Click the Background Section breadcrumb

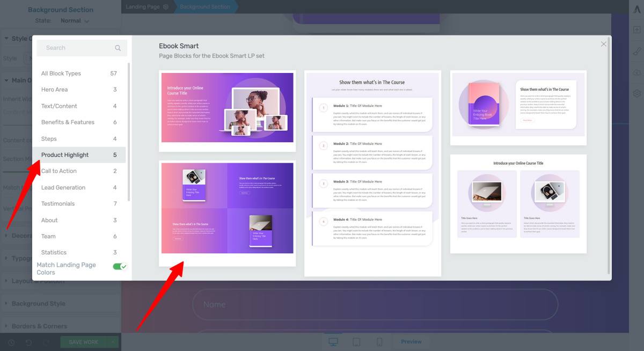coord(205,7)
